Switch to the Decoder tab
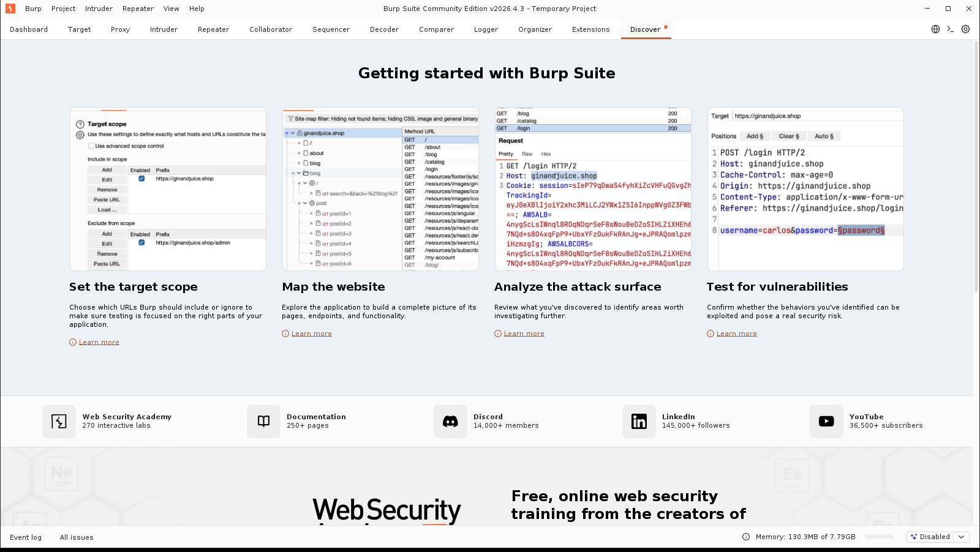Image resolution: width=980 pixels, height=552 pixels. [x=385, y=29]
